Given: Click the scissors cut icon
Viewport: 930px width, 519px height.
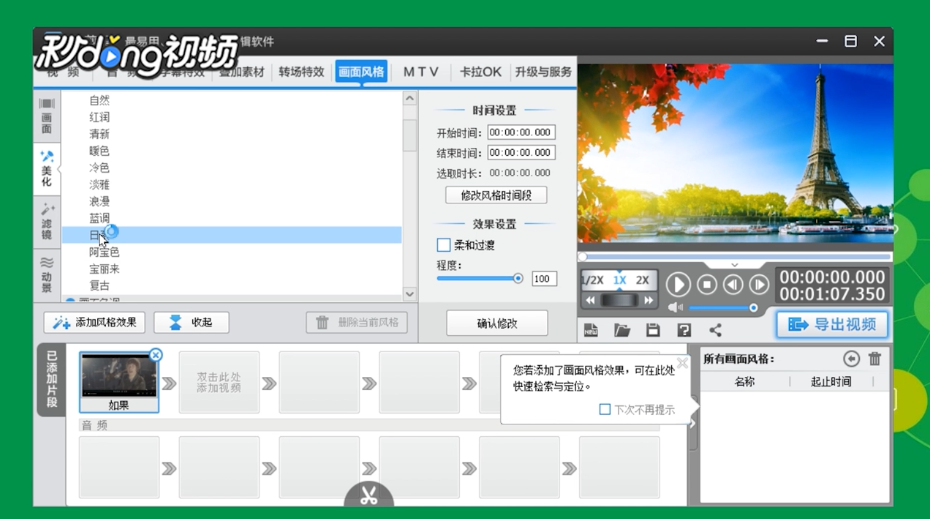Looking at the screenshot, I should [x=369, y=495].
